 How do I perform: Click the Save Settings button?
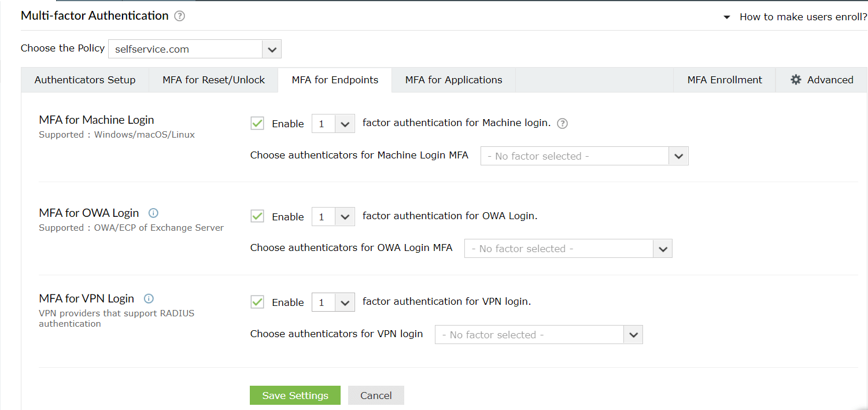pyautogui.click(x=295, y=395)
